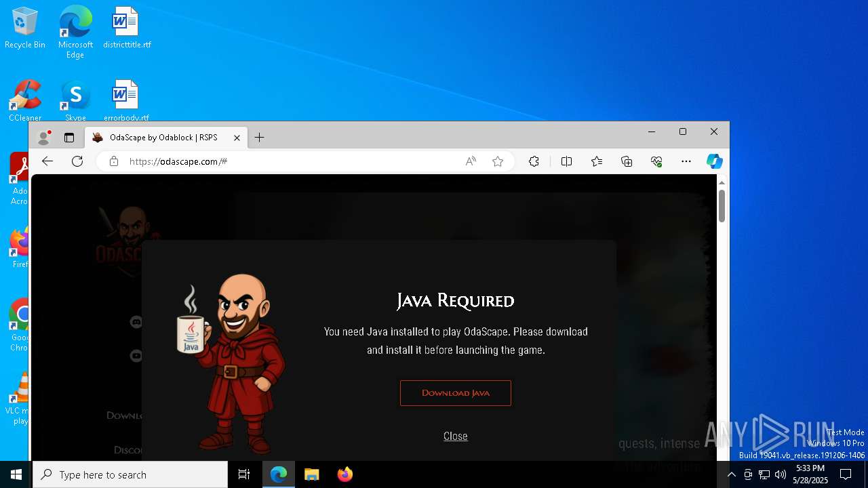Open File Explorer from taskbar

pos(312,474)
